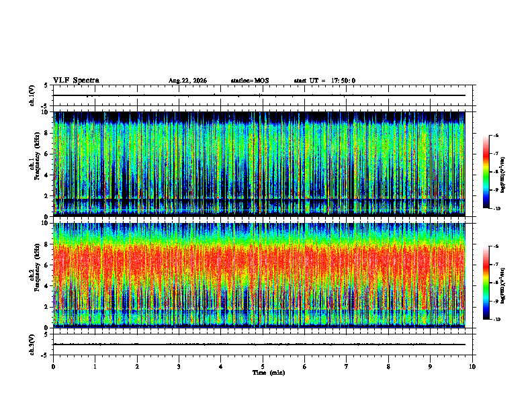This screenshot has width=532, height=411.
Task: Click the ch.3 voltage waveform trace
Action: 259,345
